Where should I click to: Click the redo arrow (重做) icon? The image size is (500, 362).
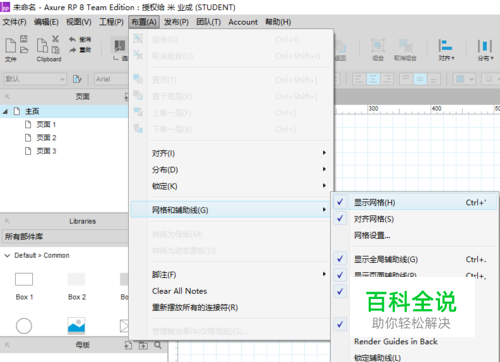click(72, 50)
